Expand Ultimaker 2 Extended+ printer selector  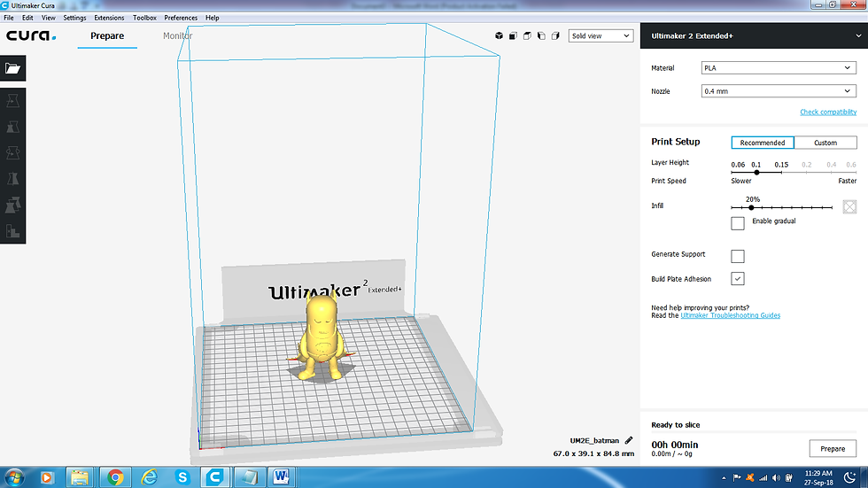754,36
